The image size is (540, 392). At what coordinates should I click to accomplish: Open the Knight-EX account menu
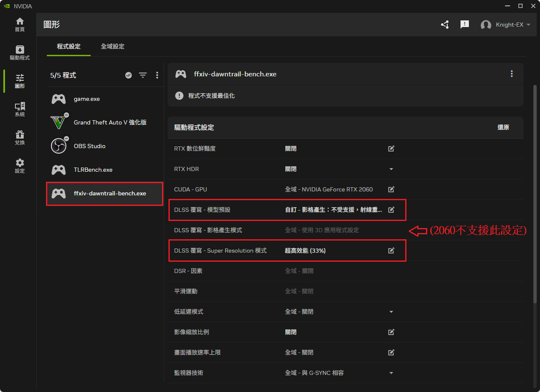click(505, 24)
